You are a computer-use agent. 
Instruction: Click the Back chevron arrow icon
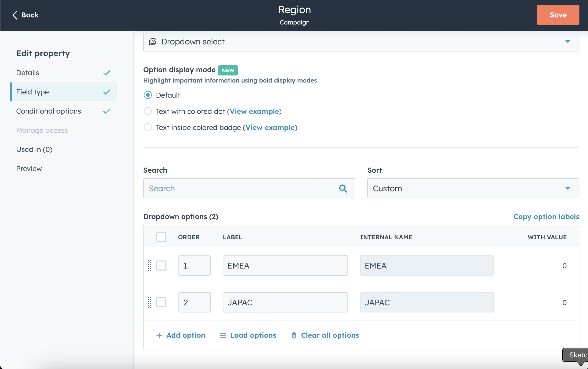(15, 15)
